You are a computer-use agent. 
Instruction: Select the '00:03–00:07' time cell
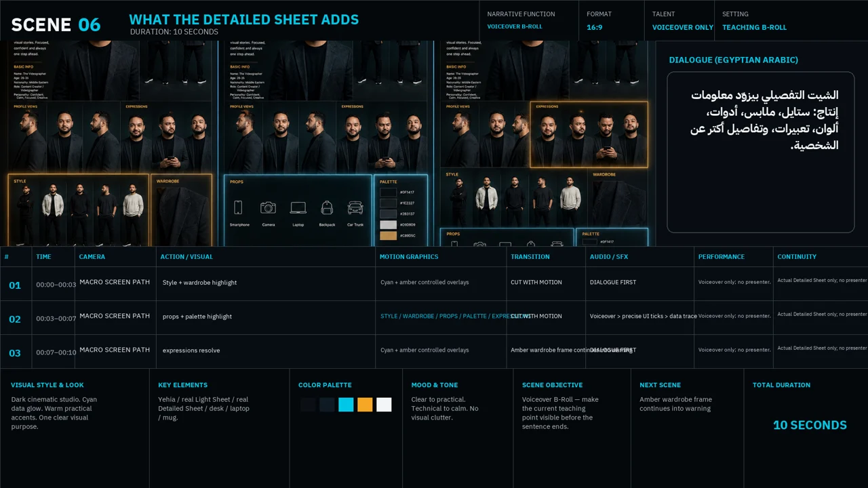click(x=56, y=319)
